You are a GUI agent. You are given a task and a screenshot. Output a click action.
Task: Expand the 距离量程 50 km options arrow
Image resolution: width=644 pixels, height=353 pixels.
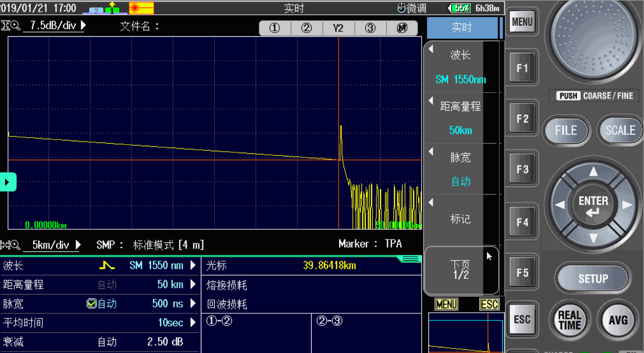[x=193, y=285]
